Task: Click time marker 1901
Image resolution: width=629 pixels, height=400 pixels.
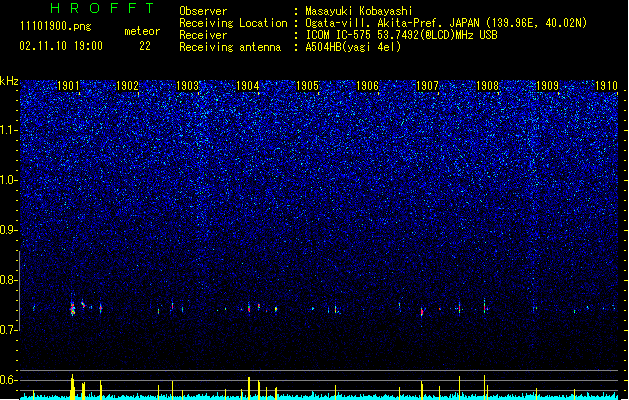Action: [68, 85]
